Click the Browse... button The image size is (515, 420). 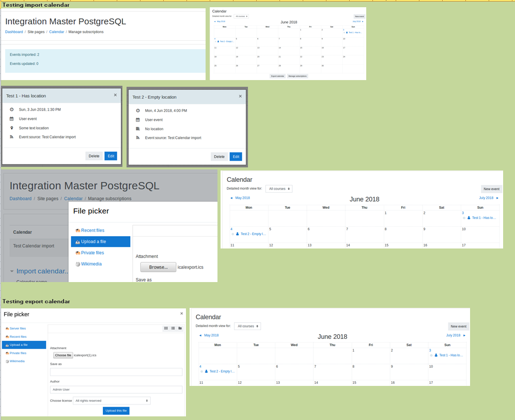[158, 267]
